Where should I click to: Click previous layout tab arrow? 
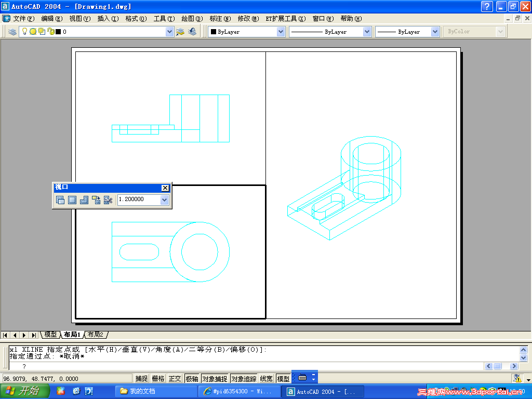point(15,335)
